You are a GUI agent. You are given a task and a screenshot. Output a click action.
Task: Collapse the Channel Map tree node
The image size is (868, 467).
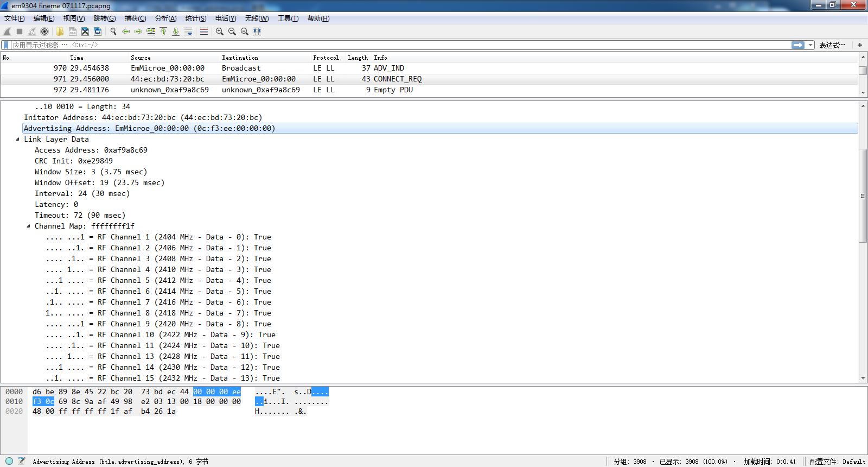(x=28, y=226)
